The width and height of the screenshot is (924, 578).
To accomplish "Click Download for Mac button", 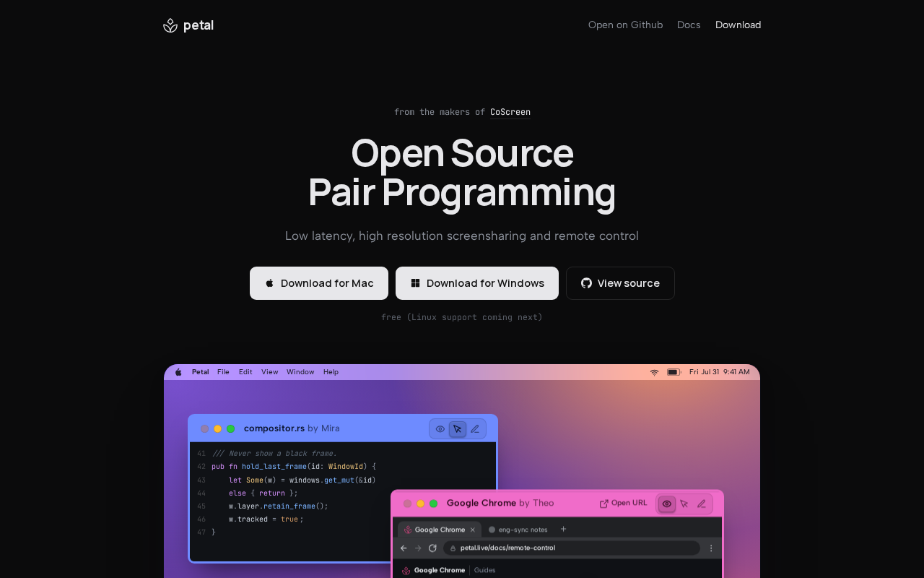I will pyautogui.click(x=319, y=283).
